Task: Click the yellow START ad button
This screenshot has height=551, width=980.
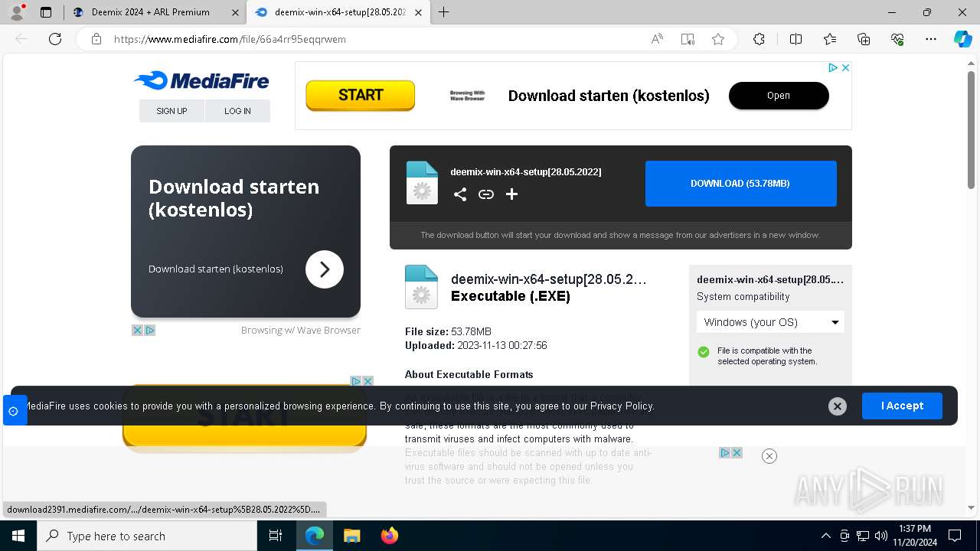Action: tap(360, 96)
